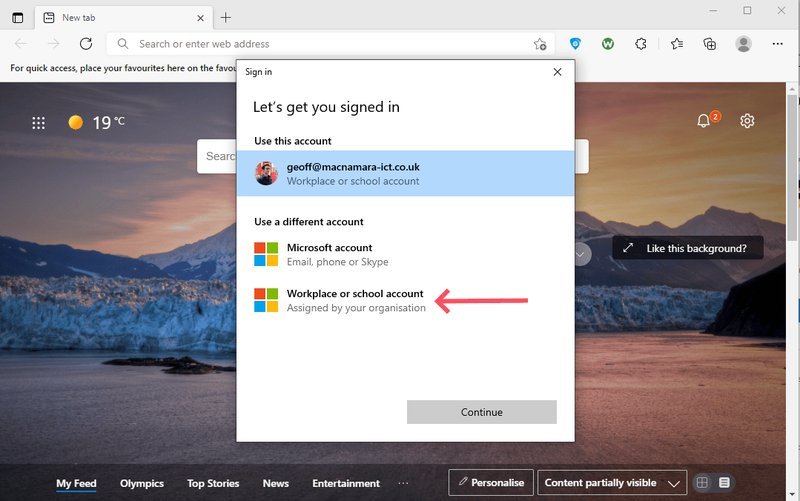Select the News tab

tap(276, 483)
